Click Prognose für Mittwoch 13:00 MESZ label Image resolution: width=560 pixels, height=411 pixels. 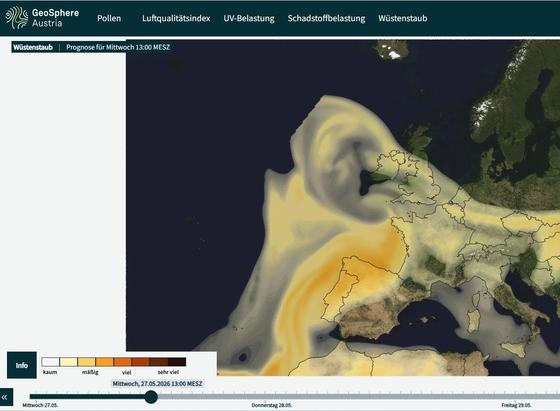[x=118, y=47]
